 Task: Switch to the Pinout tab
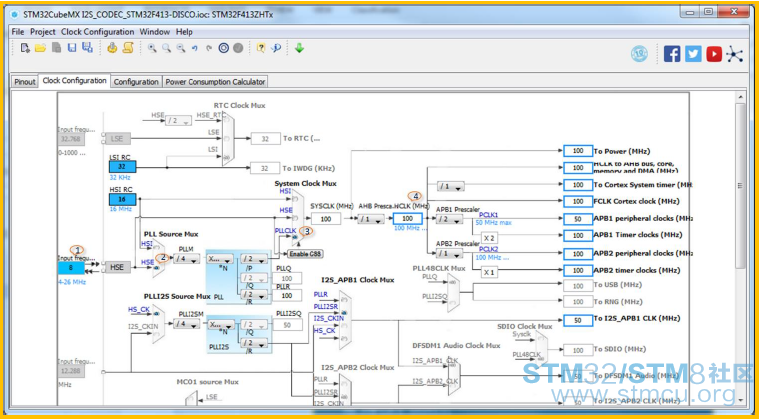tap(25, 81)
